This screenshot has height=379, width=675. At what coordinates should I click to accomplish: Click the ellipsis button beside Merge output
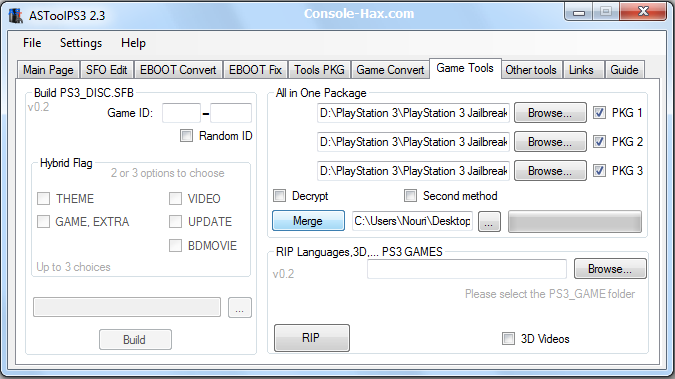point(489,221)
